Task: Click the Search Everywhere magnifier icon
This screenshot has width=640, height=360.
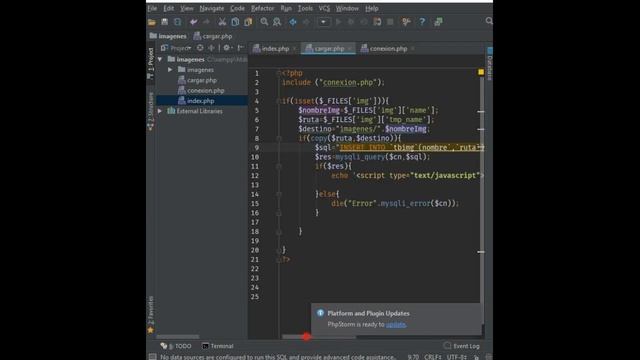Action: [489, 21]
